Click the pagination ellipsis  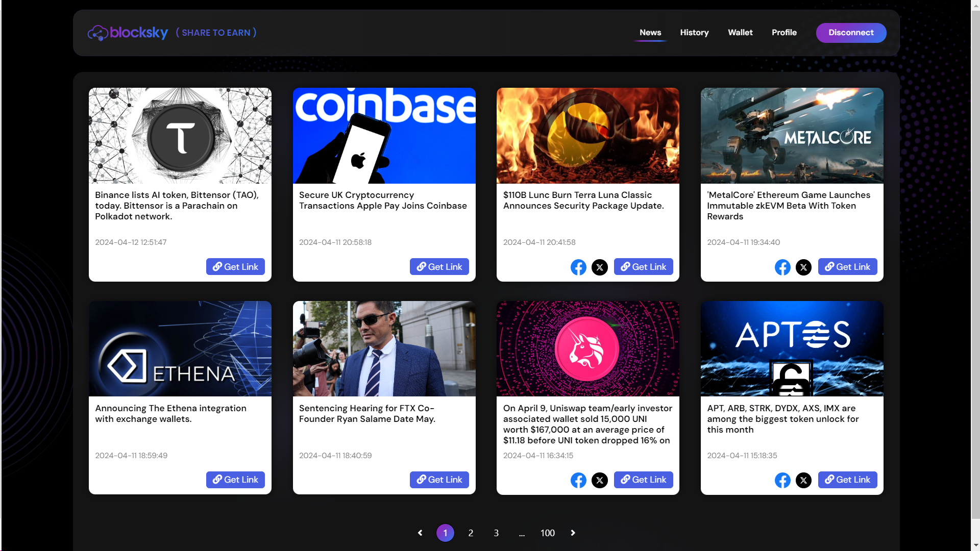pos(522,533)
